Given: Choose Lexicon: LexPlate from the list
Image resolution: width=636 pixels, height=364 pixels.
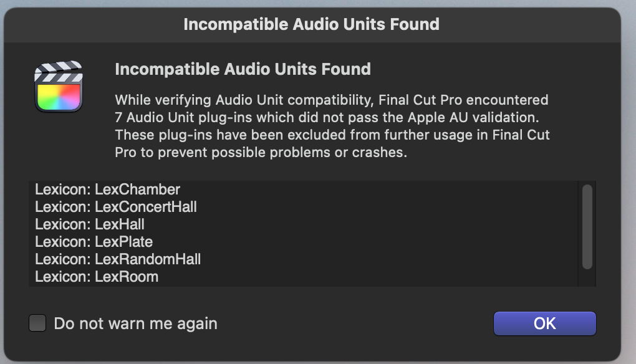Looking at the screenshot, I should pyautogui.click(x=94, y=241).
